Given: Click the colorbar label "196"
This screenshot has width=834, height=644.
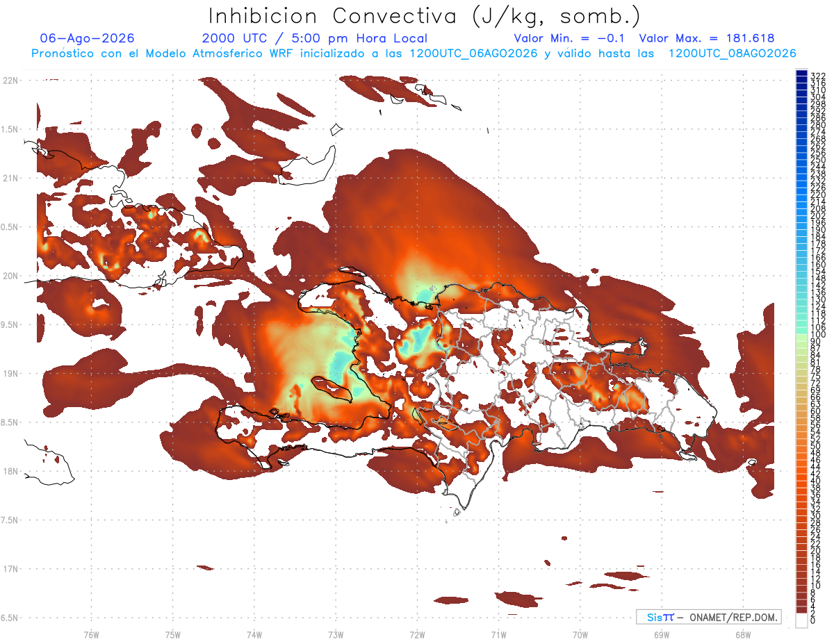Looking at the screenshot, I should (818, 222).
